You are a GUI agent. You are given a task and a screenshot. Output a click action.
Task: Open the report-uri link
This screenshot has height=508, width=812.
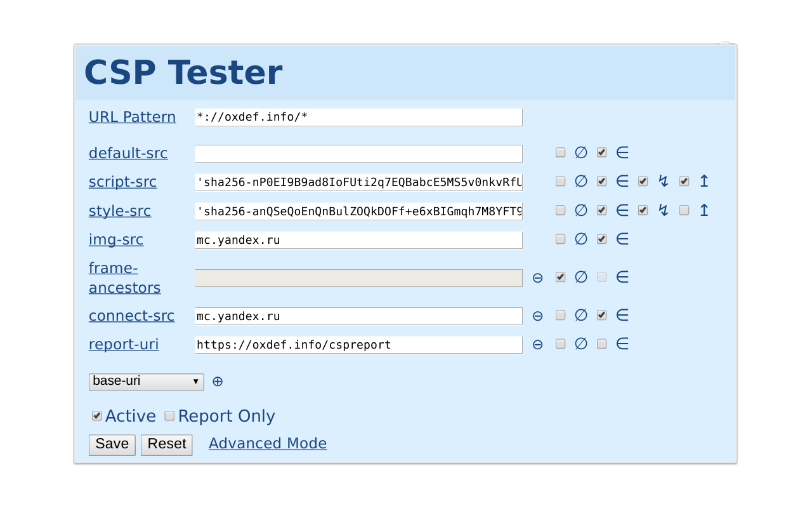pos(124,344)
